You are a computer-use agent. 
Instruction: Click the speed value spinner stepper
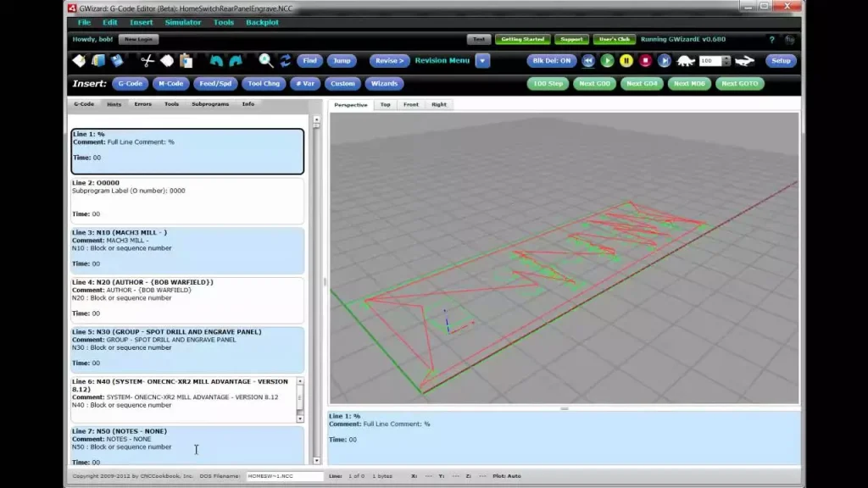point(727,61)
